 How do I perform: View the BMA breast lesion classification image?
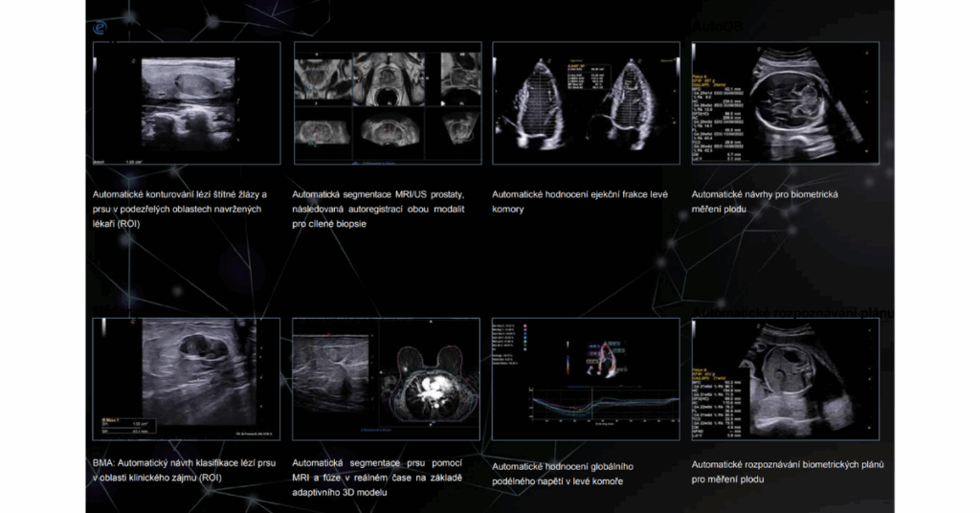click(187, 378)
